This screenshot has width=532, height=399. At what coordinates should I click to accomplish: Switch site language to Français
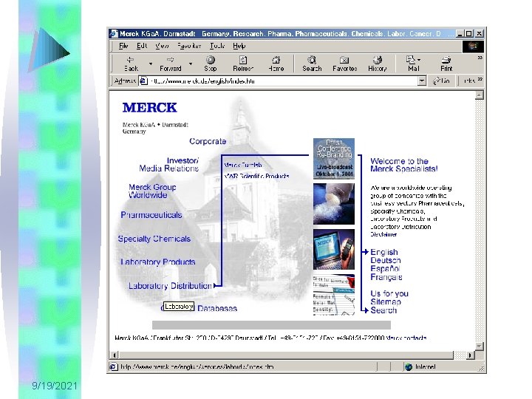point(386,277)
